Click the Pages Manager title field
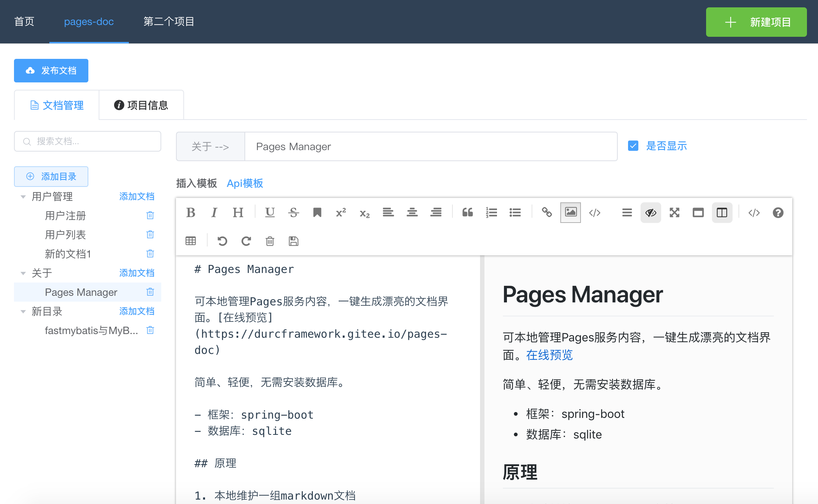This screenshot has height=504, width=818. tap(431, 146)
